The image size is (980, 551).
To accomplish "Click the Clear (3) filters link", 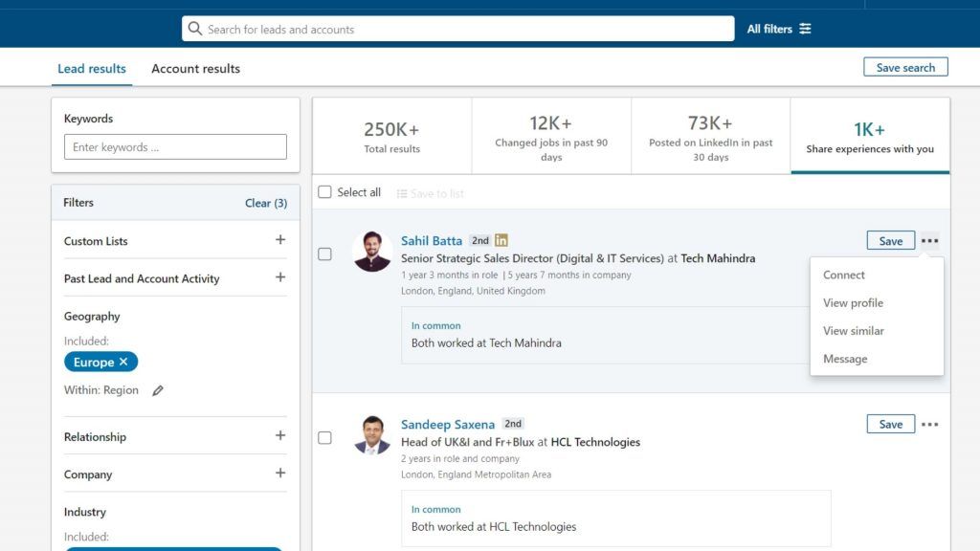I will click(x=265, y=202).
